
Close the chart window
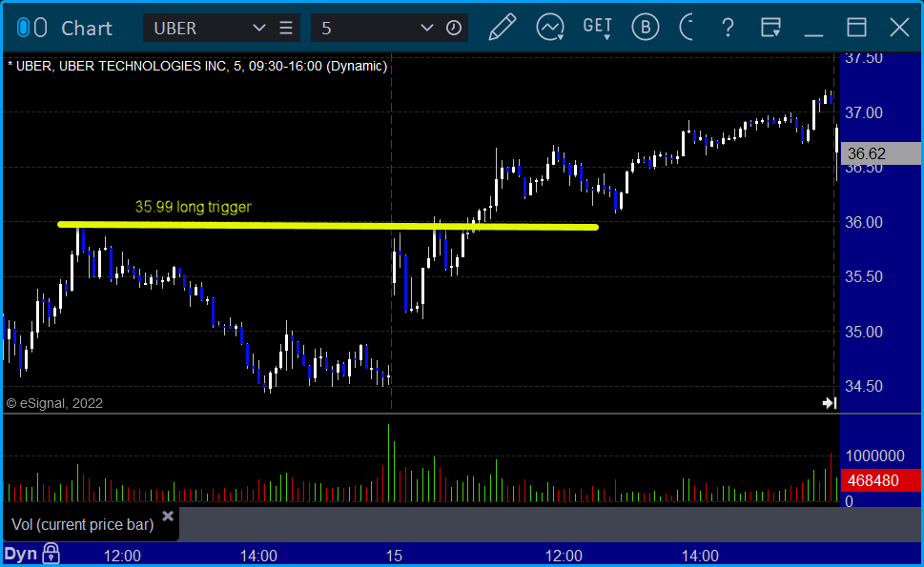tap(899, 28)
